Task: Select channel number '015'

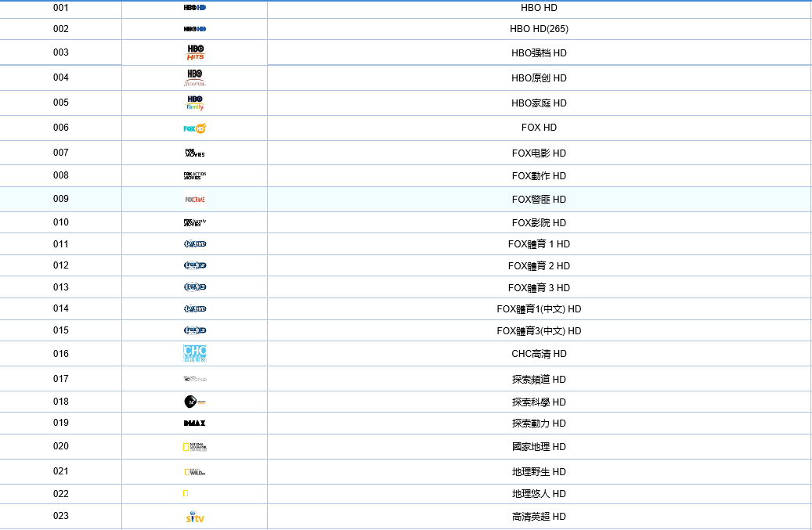Action: 60,330
